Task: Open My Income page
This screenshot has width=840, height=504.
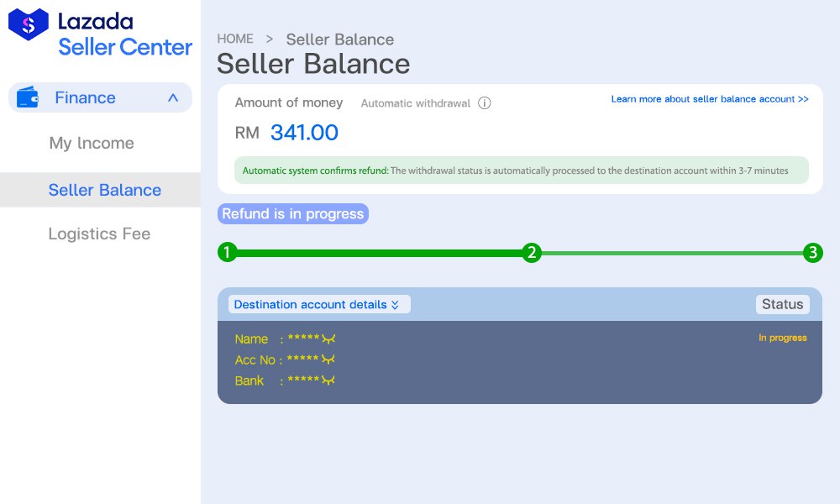Action: tap(92, 144)
